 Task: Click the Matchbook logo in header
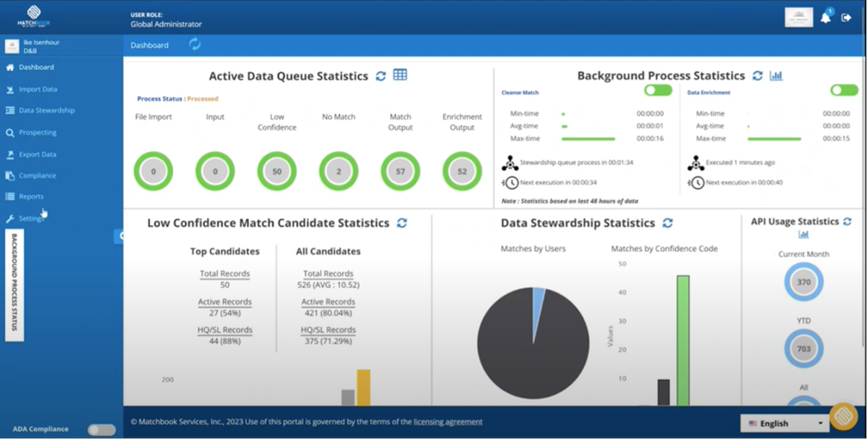(34, 16)
